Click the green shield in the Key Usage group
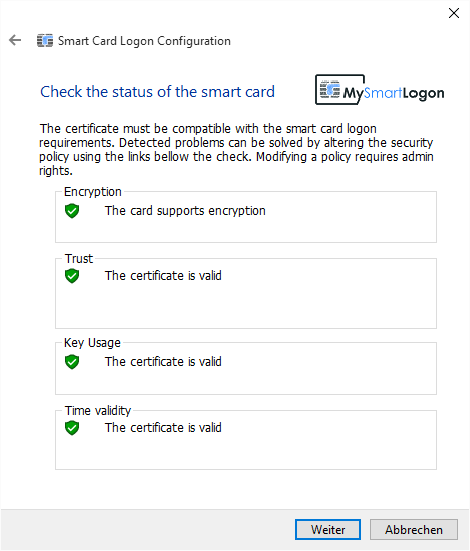 [x=72, y=362]
